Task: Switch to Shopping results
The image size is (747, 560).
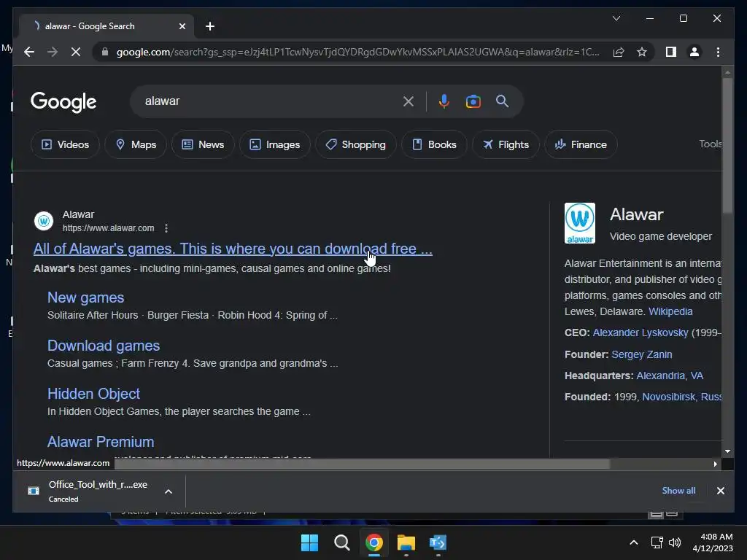Action: 355,144
